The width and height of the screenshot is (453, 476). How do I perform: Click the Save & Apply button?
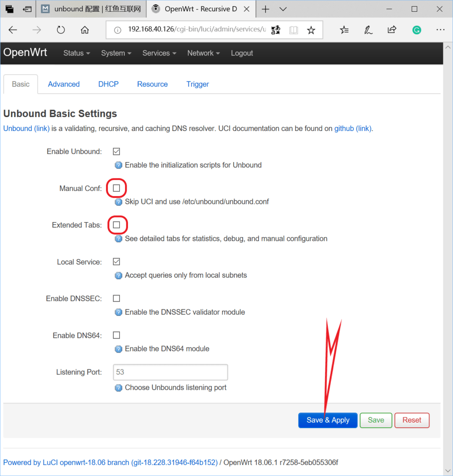[328, 420]
